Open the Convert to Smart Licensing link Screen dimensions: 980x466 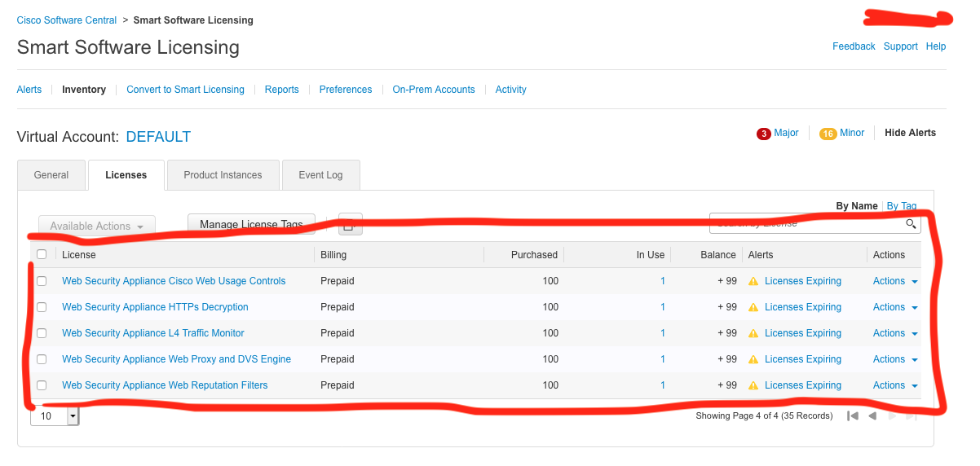click(x=185, y=90)
